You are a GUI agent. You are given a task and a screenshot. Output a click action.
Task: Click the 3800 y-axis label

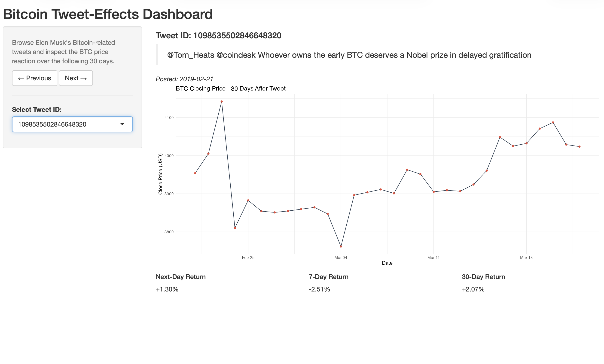pos(169,232)
